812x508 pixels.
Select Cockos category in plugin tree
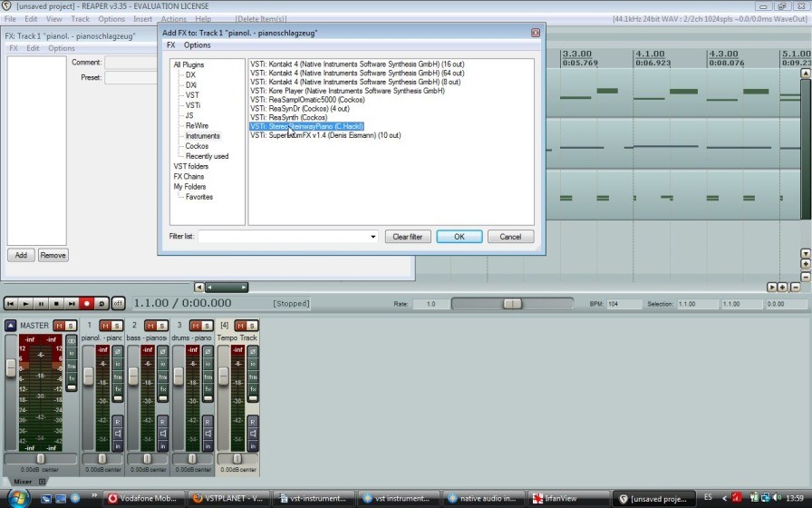click(197, 146)
